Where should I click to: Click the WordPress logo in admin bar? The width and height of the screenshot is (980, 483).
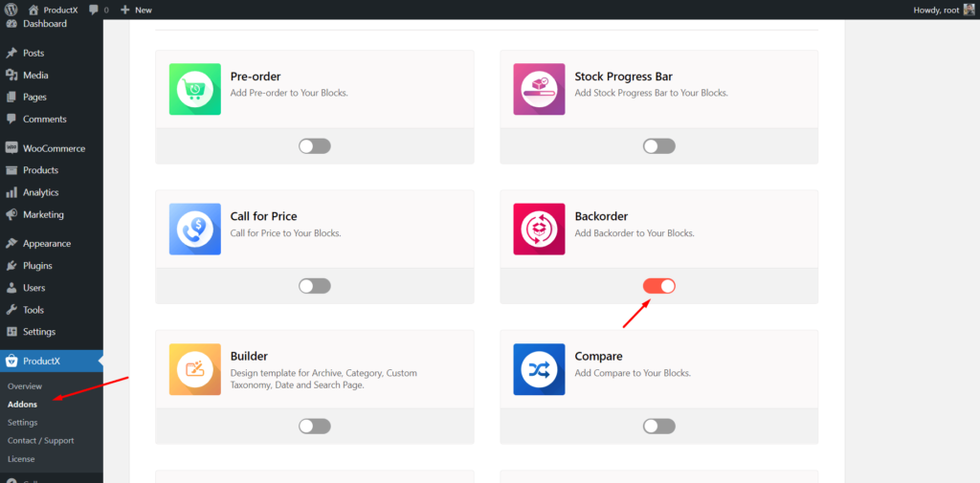click(11, 10)
